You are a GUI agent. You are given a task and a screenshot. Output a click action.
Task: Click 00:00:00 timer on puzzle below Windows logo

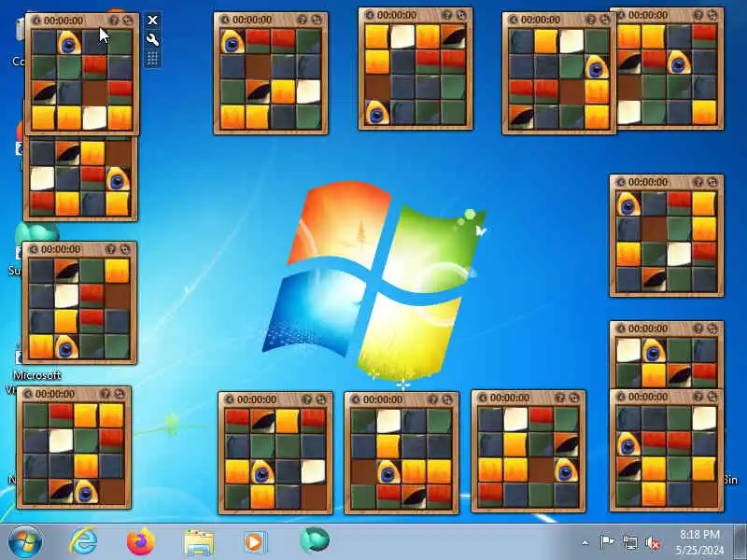[x=383, y=399]
